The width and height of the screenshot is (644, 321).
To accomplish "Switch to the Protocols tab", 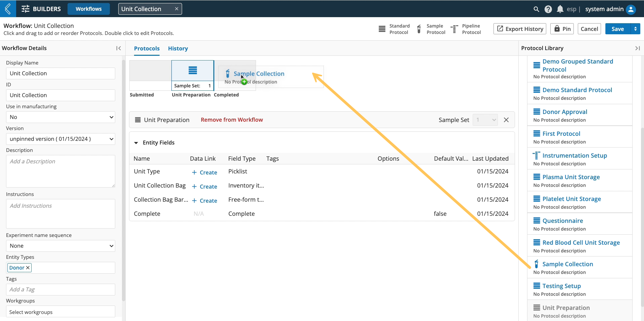I will click(147, 48).
